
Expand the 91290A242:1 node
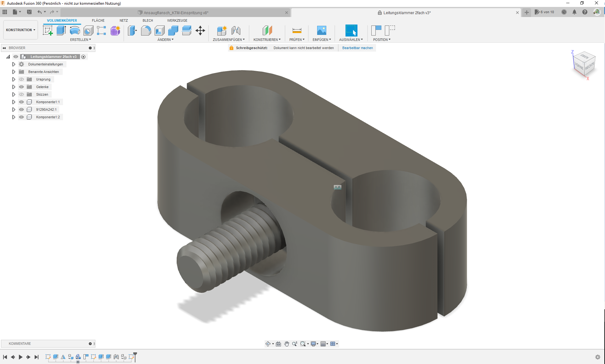coord(14,109)
